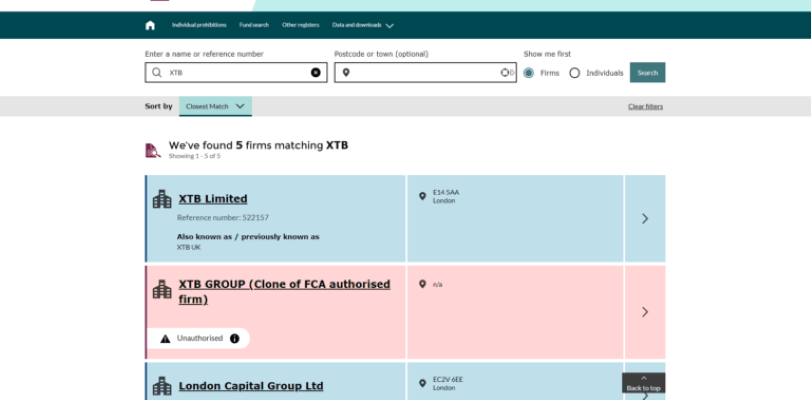Click the info icon next to Unauthorised
The height and width of the screenshot is (400, 811).
click(x=235, y=339)
